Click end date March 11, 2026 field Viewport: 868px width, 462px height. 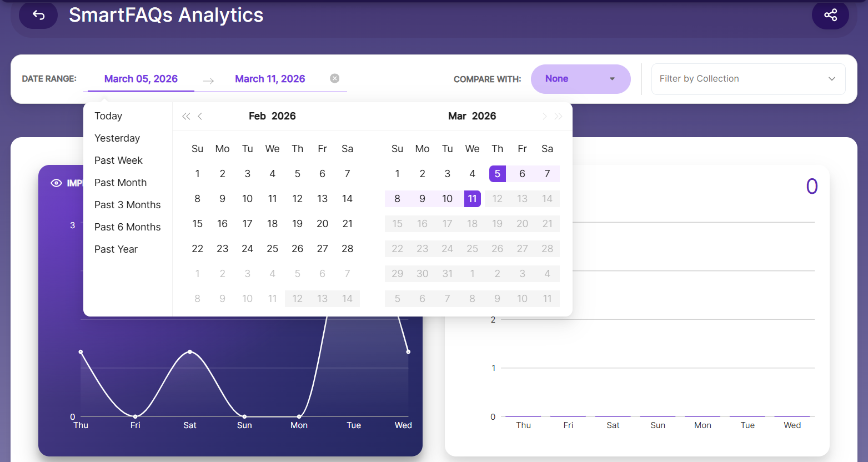coord(270,79)
